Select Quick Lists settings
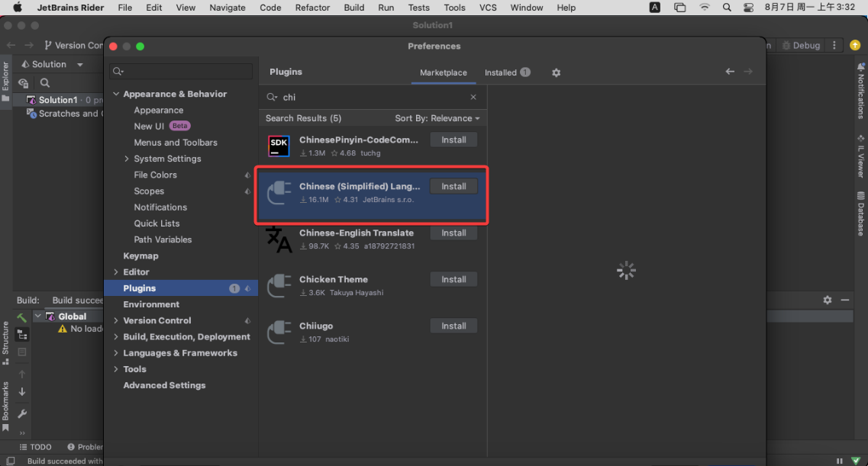 click(156, 223)
